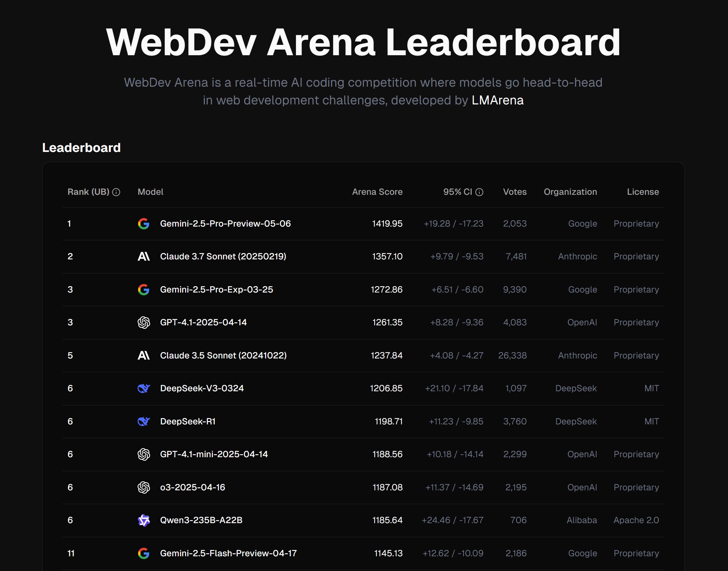Image resolution: width=728 pixels, height=571 pixels.
Task: Click the 95% CI column header text
Action: tap(458, 192)
